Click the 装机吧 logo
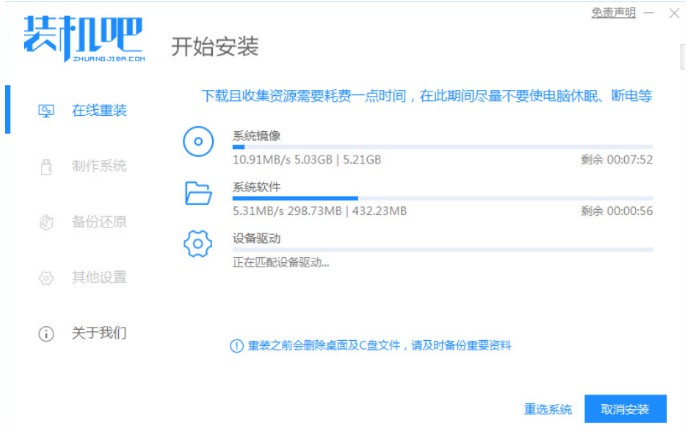The image size is (688, 441). tap(85, 39)
